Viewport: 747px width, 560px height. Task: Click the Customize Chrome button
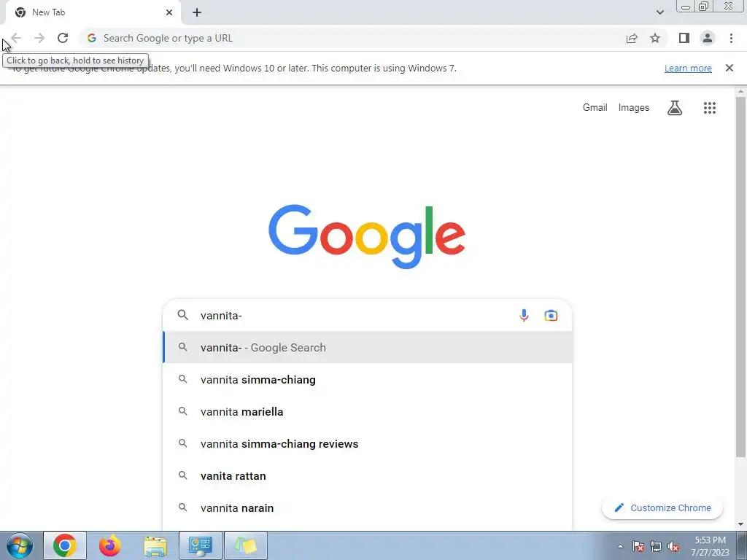(662, 507)
